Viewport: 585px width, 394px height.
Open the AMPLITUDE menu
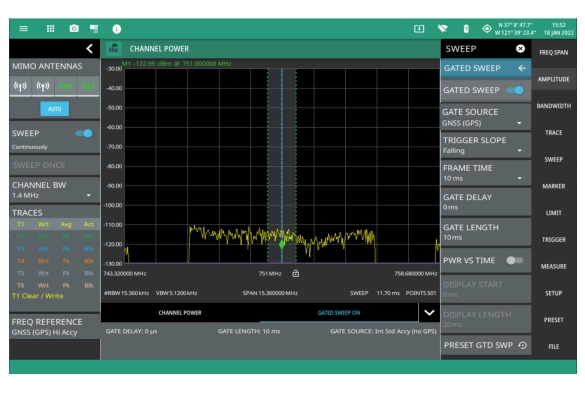tap(553, 79)
